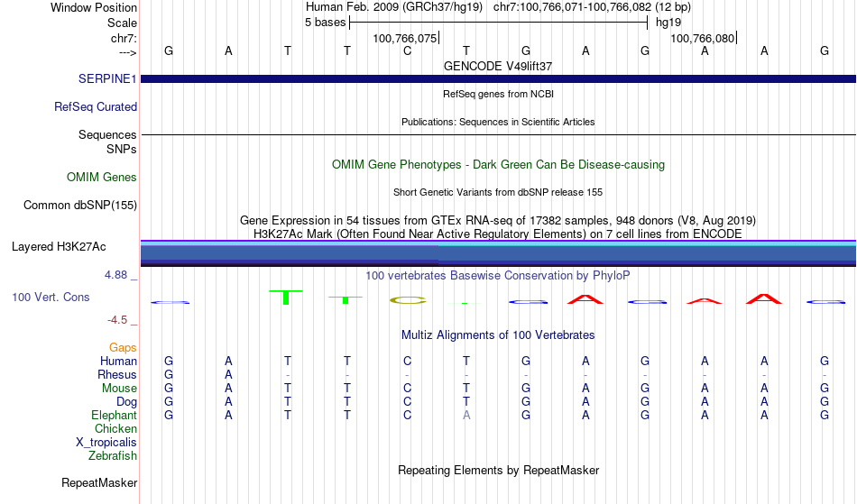Click the 100 vertebrates Basewise Conservation title
This screenshot has height=504, width=857.
[498, 275]
